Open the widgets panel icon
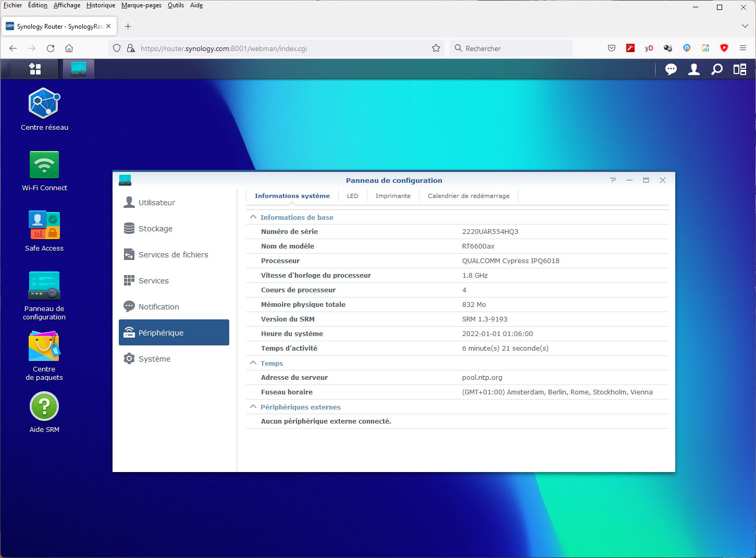This screenshot has height=558, width=756. [740, 69]
